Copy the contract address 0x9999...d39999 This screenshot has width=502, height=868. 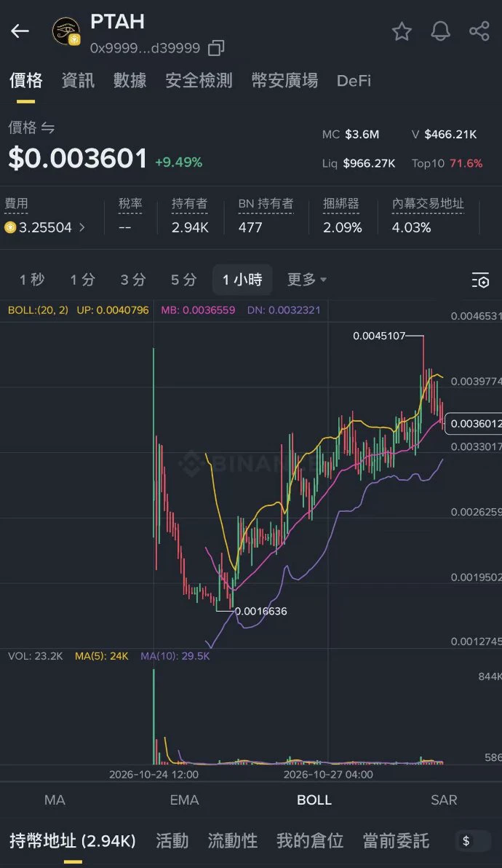point(216,48)
